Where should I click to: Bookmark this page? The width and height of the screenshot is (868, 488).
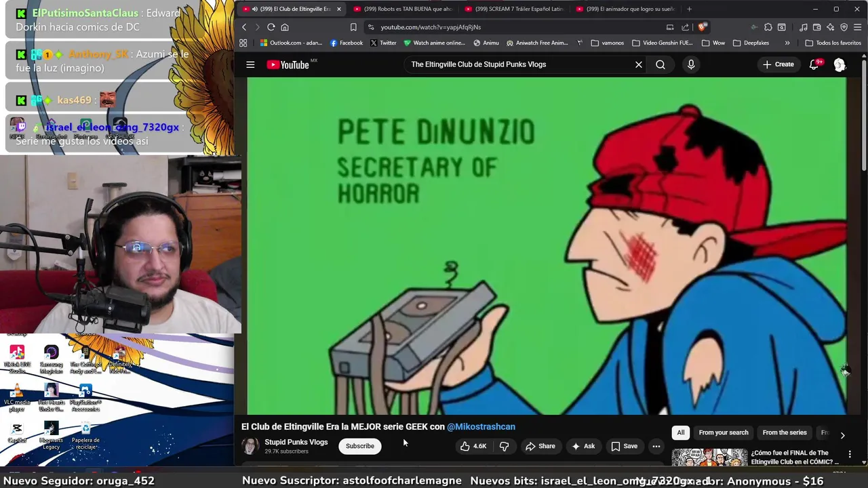353,27
